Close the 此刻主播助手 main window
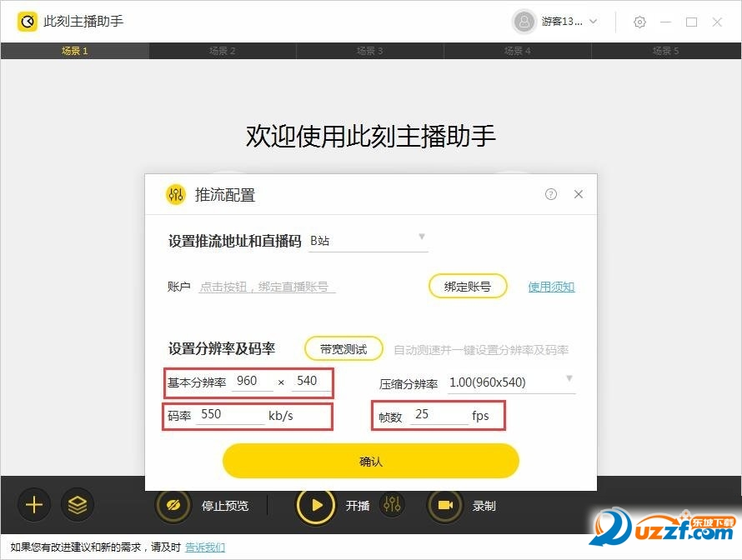 (x=717, y=22)
